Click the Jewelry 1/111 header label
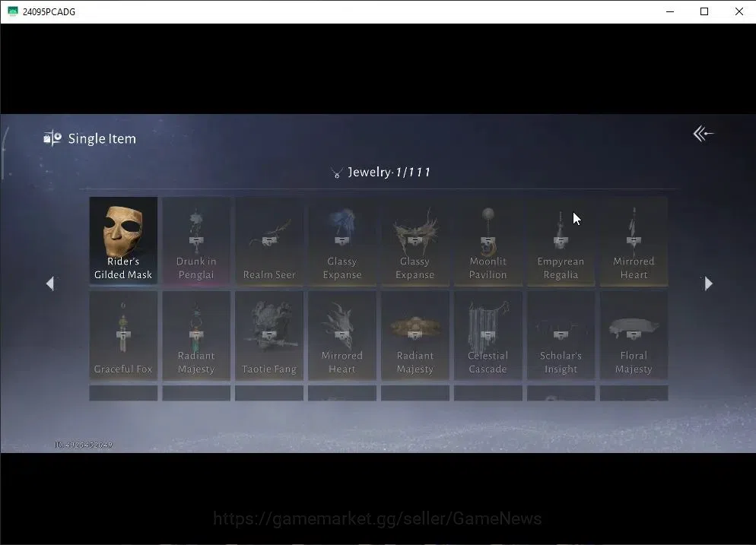The width and height of the screenshot is (756, 545). click(389, 172)
